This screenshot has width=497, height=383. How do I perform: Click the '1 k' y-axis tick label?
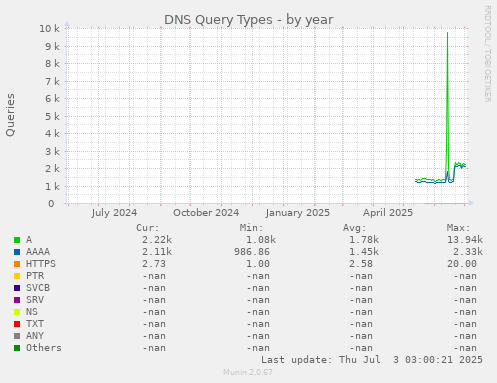(52, 186)
